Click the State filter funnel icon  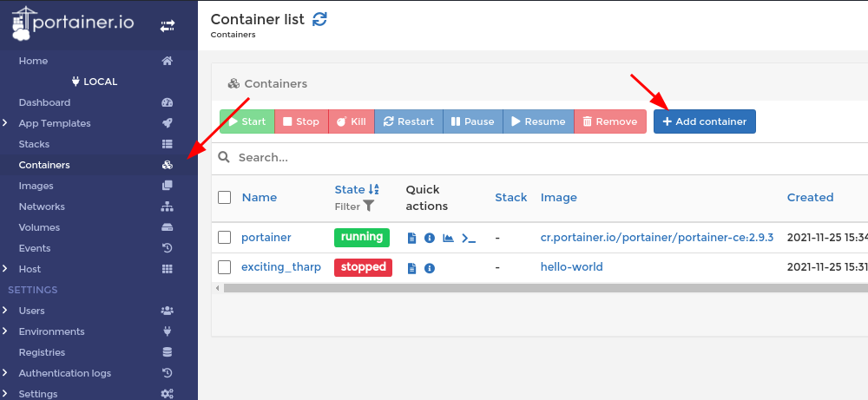pyautogui.click(x=369, y=207)
